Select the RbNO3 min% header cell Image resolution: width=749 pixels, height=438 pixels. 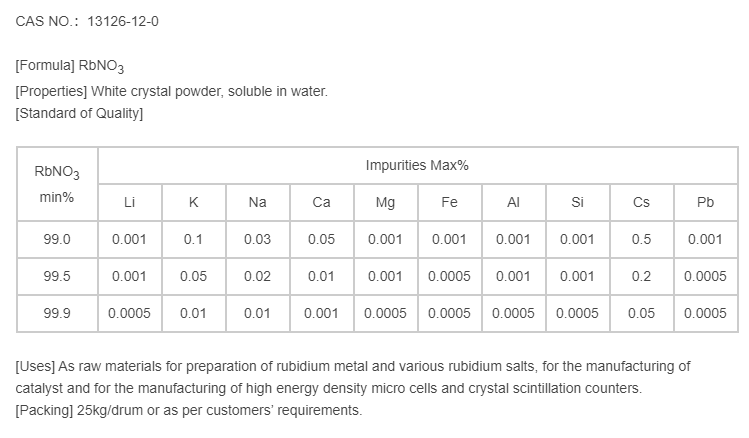[x=57, y=184]
